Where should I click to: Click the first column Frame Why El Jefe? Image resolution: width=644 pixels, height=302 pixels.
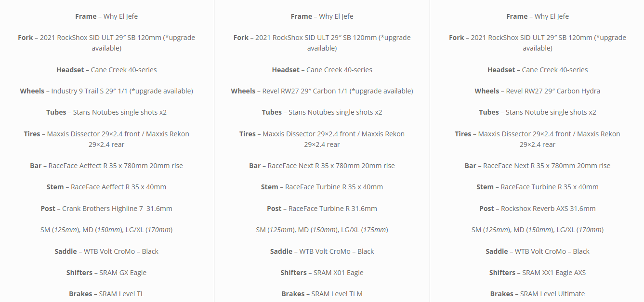pyautogui.click(x=106, y=16)
